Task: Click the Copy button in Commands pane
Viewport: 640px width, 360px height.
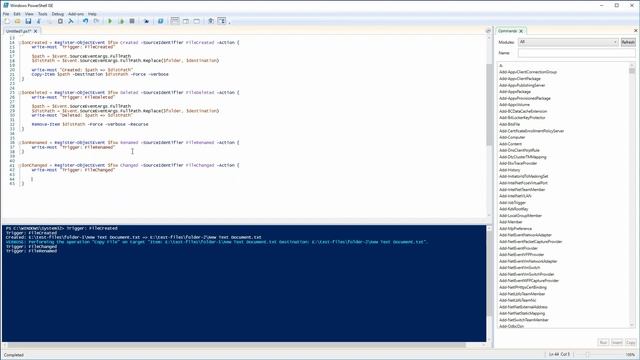Action: coord(631,342)
